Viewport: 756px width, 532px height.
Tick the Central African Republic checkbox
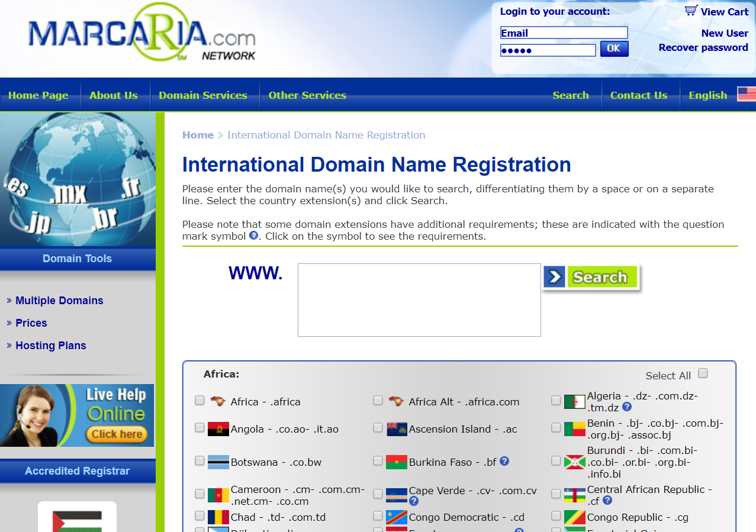pos(555,494)
